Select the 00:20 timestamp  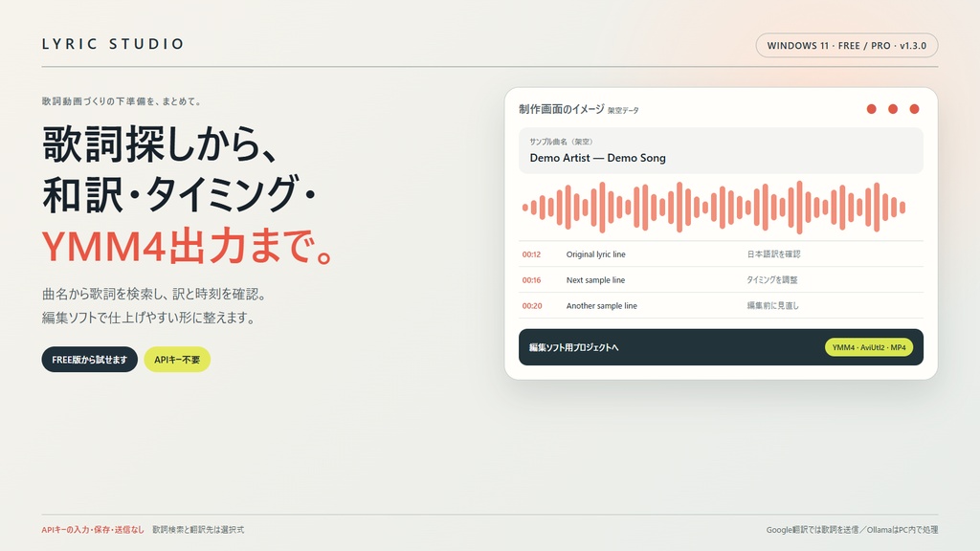click(x=532, y=305)
